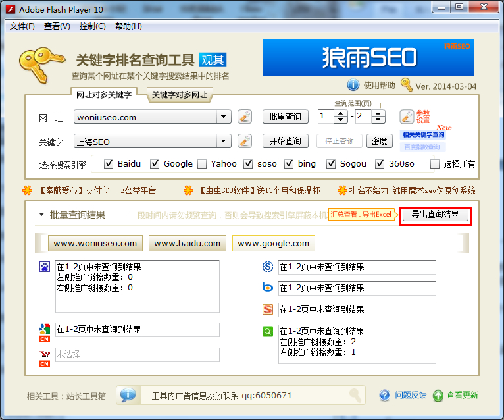
Task: Click the 批量查询 button
Action: (x=286, y=117)
